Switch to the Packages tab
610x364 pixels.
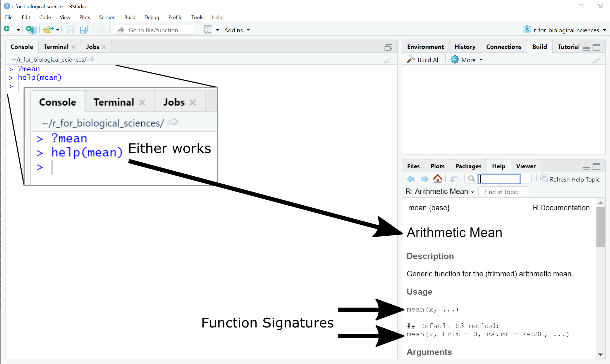coord(468,166)
